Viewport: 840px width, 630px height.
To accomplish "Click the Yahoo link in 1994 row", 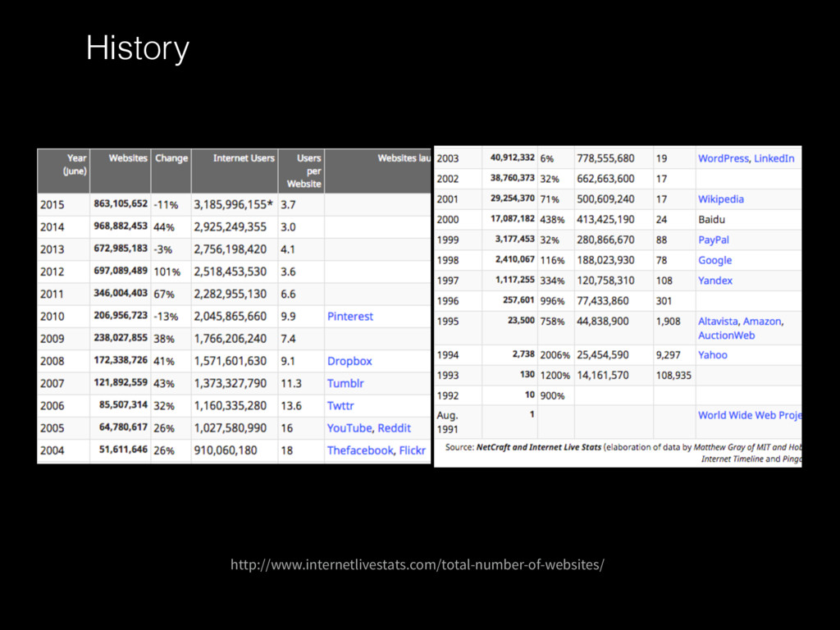I will [713, 354].
